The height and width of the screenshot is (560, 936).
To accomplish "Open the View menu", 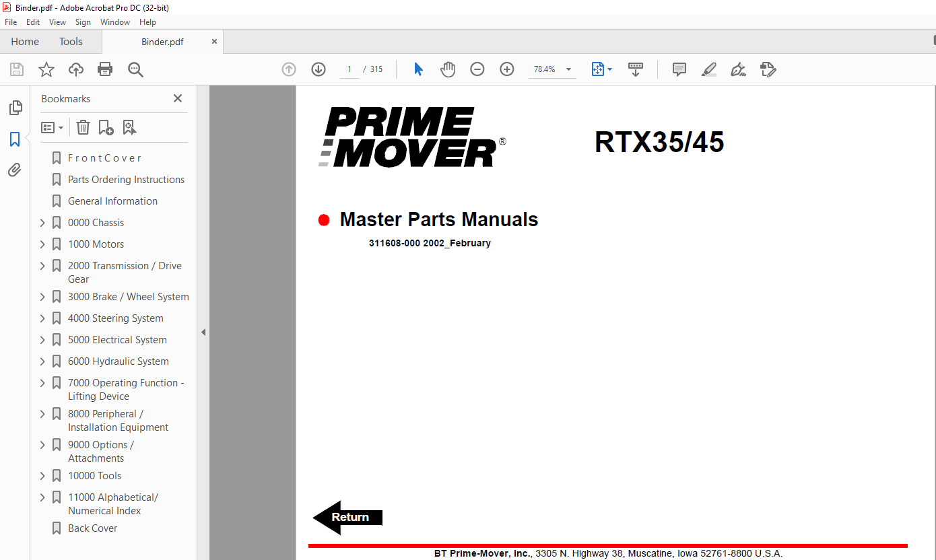I will point(58,22).
